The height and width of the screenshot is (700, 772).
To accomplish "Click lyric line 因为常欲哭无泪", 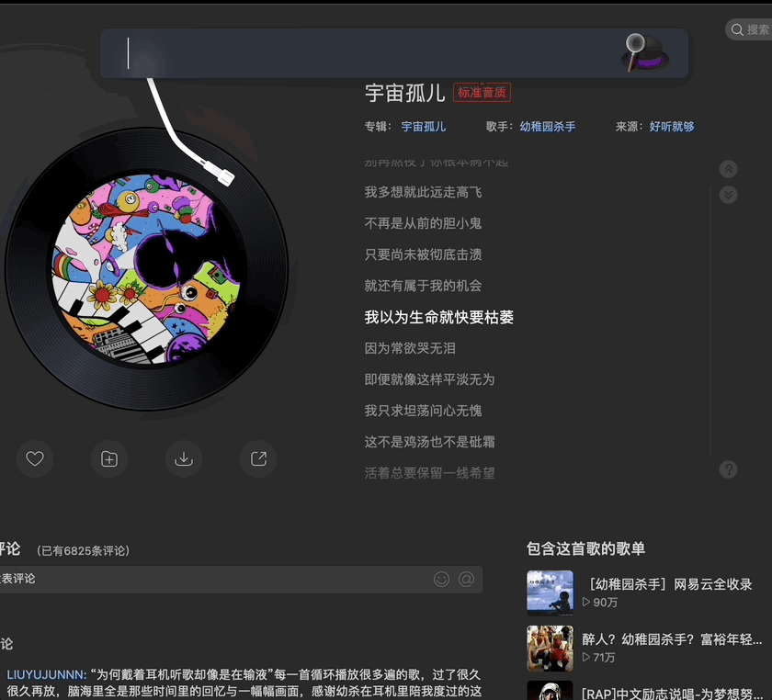I will point(410,348).
